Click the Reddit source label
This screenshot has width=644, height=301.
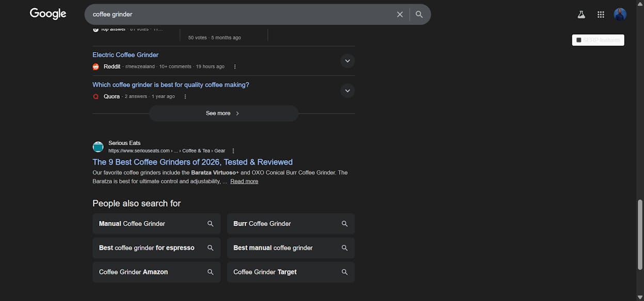pos(112,67)
